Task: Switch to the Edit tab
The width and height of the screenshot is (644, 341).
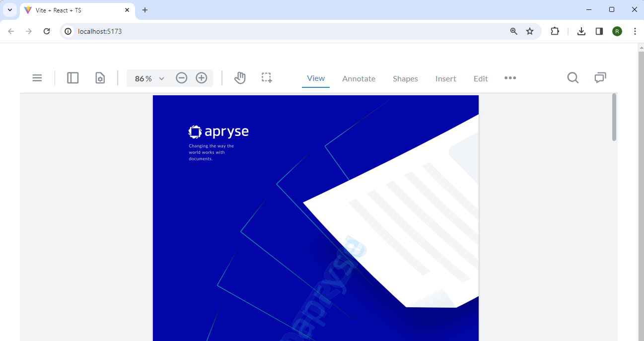Action: coord(481,78)
